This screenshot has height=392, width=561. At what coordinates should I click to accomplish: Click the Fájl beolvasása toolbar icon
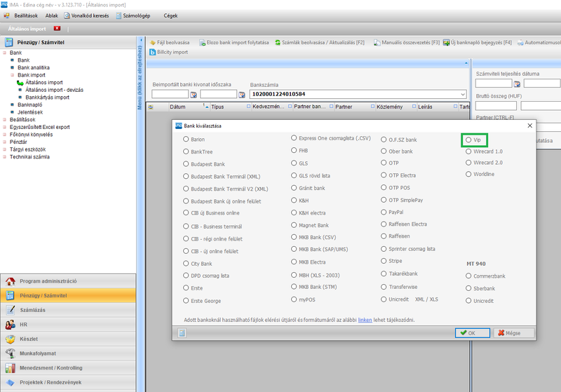(x=152, y=42)
